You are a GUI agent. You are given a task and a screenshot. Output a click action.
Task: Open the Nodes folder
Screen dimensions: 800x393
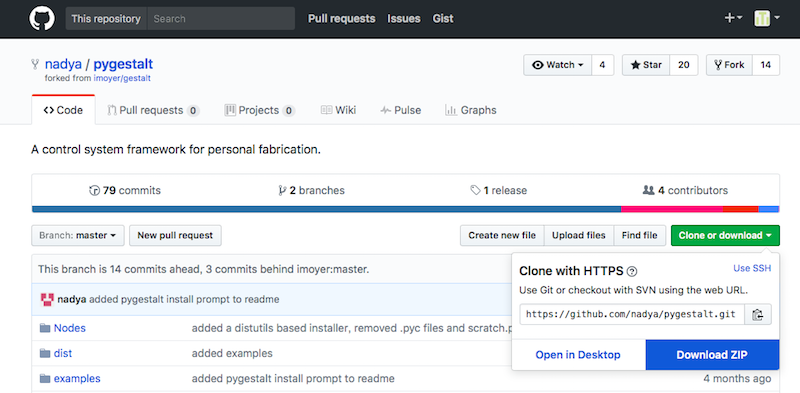click(70, 328)
